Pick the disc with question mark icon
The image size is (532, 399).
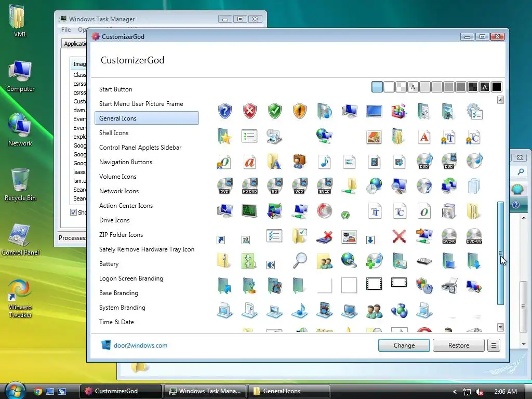(424, 186)
